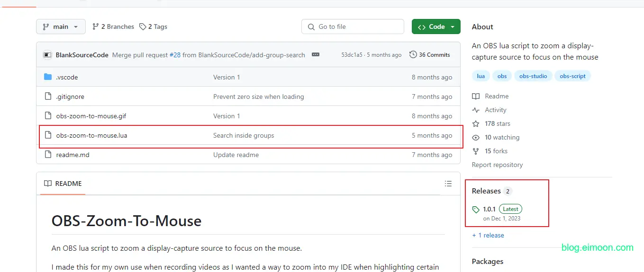Click Report repository link
644x272 pixels.
click(497, 165)
